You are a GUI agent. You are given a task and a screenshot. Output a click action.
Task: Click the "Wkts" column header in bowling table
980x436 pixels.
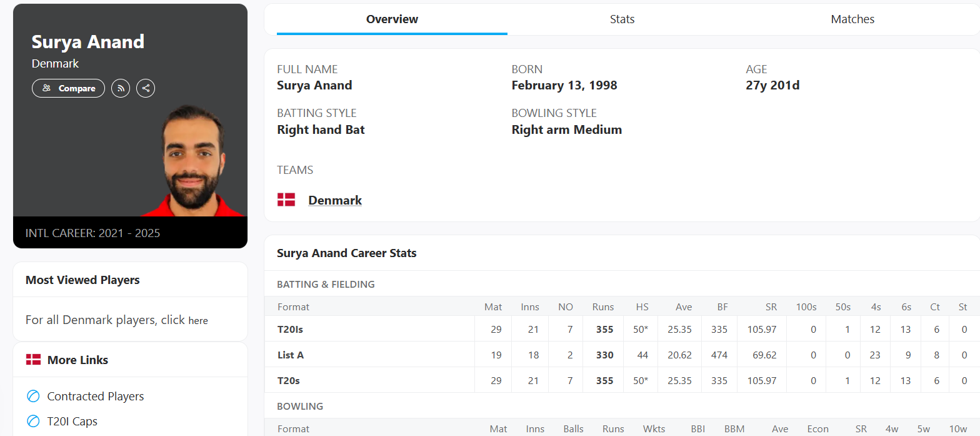point(654,428)
